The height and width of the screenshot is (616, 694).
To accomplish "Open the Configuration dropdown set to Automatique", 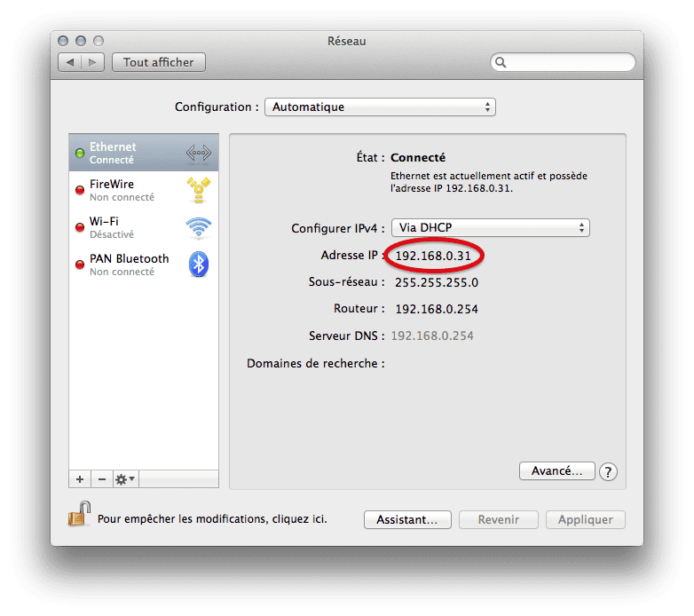I will (380, 107).
